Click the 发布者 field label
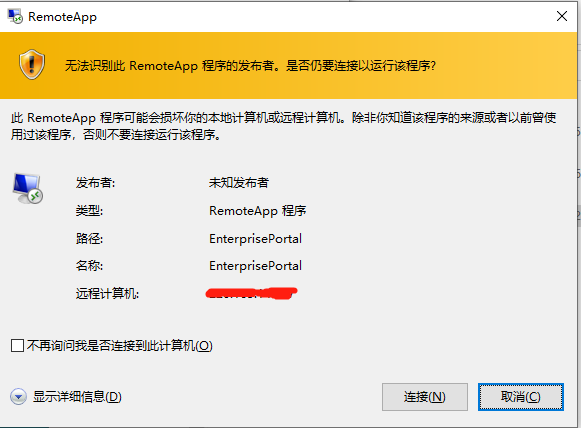 click(x=95, y=182)
